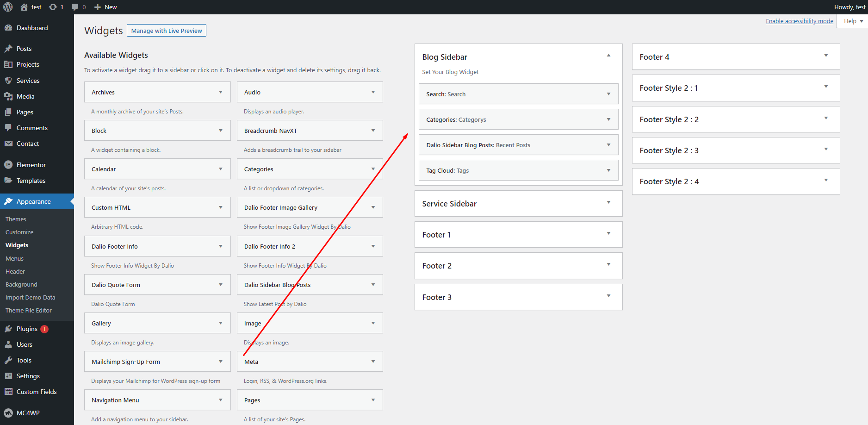Open the Header submenu item

click(x=15, y=271)
